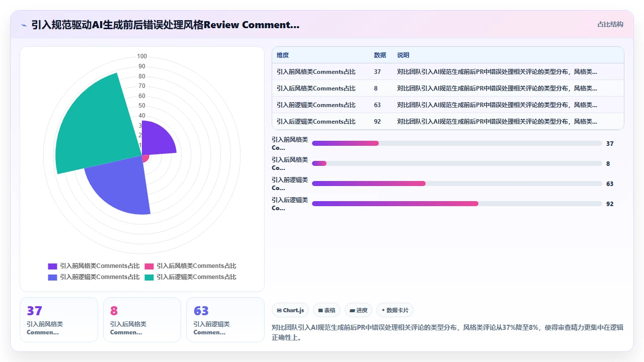
Task: Click the icon in 进度 tag
Action: 352,311
